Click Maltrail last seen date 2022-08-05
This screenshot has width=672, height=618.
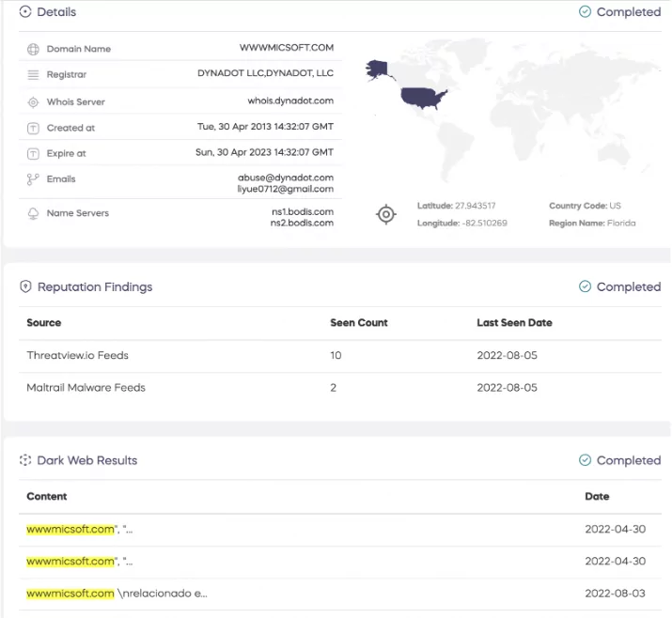(x=507, y=388)
